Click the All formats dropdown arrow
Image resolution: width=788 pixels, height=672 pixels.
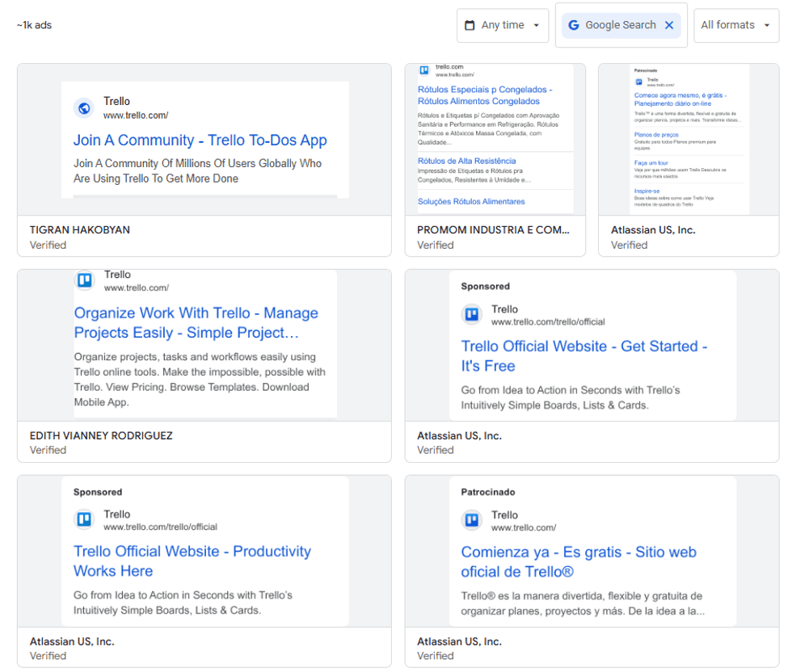[x=767, y=25]
